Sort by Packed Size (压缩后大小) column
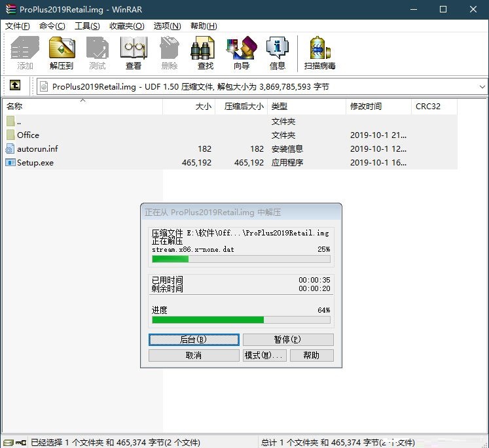 point(242,107)
